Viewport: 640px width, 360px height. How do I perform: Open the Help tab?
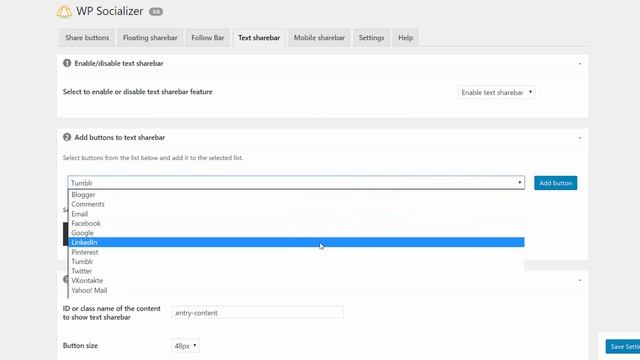tap(405, 38)
